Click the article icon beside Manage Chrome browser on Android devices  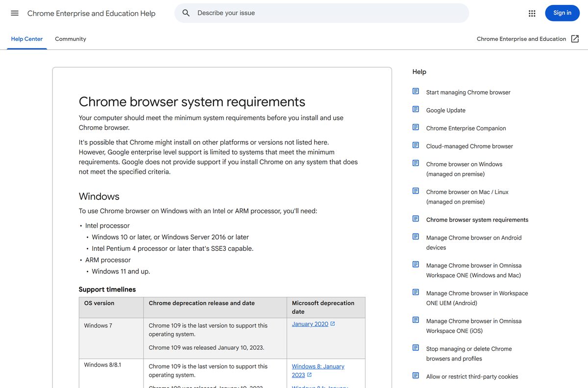[416, 237]
